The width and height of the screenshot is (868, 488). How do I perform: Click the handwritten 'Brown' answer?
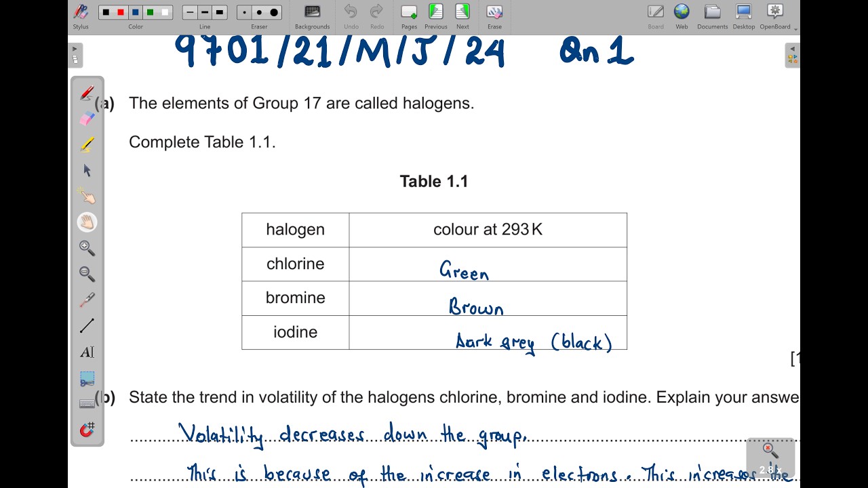click(476, 306)
